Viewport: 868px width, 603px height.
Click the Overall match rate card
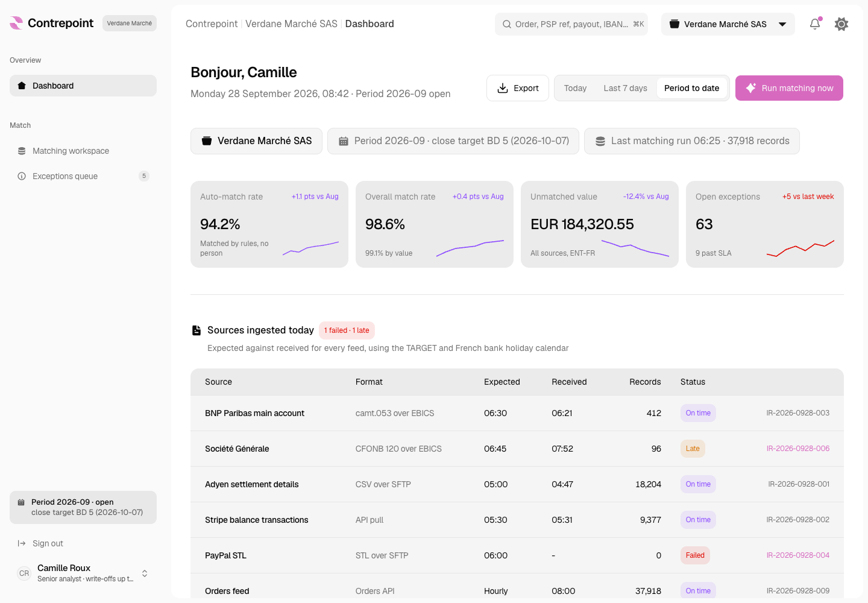[x=435, y=224]
